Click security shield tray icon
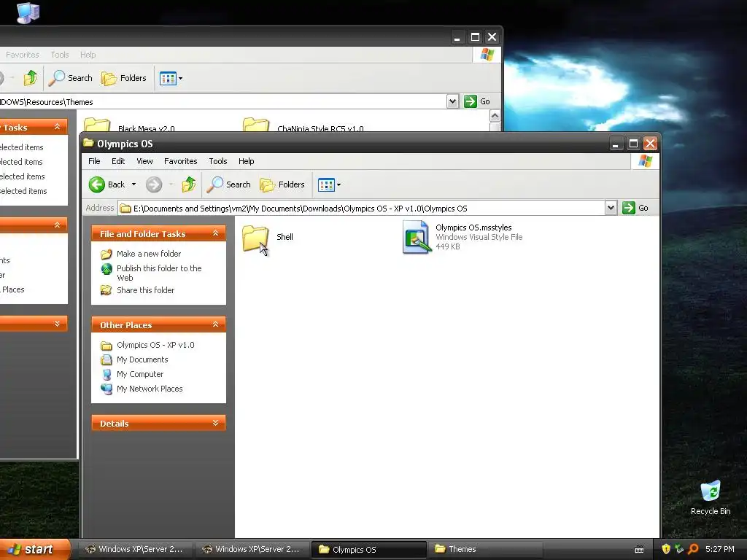Viewport: 747px width, 560px height. (666, 549)
